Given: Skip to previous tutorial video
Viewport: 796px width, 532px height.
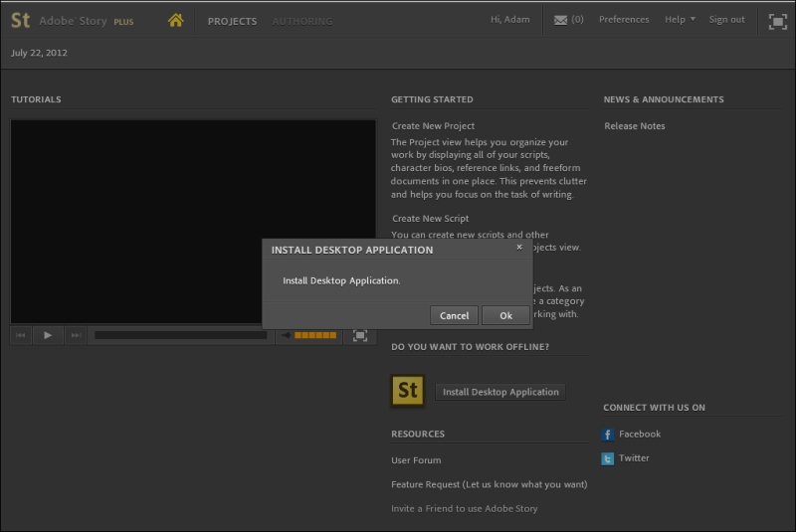Looking at the screenshot, I should pos(20,335).
